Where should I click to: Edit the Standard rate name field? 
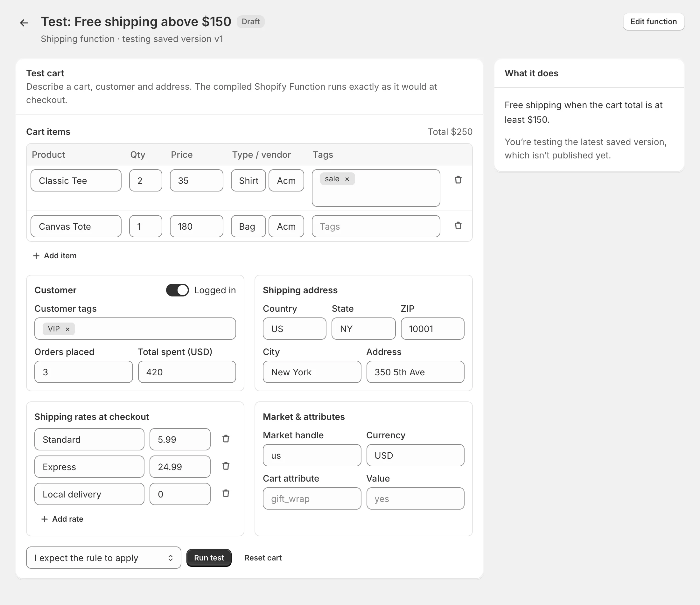pos(89,440)
